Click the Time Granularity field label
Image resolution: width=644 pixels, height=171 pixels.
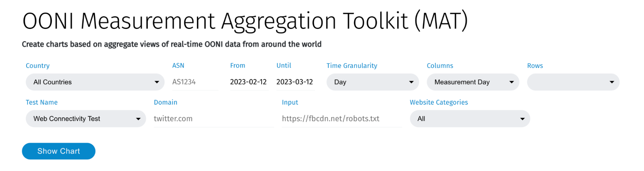351,66
